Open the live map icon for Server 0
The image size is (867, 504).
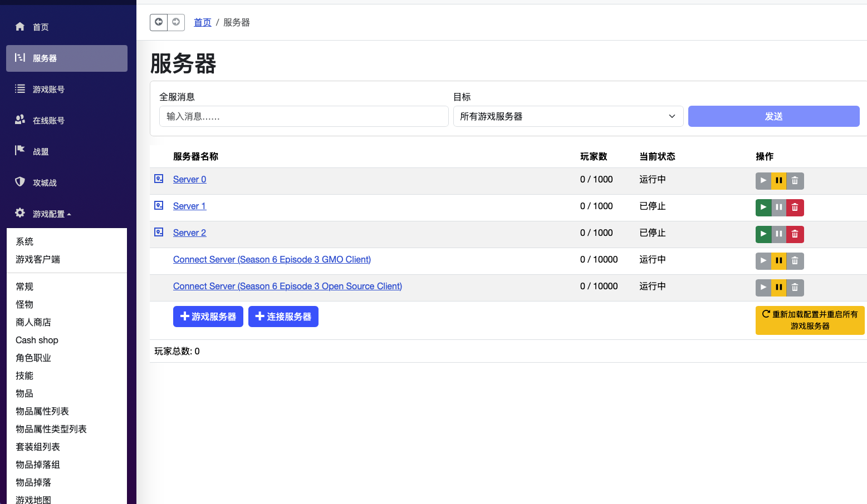[159, 179]
